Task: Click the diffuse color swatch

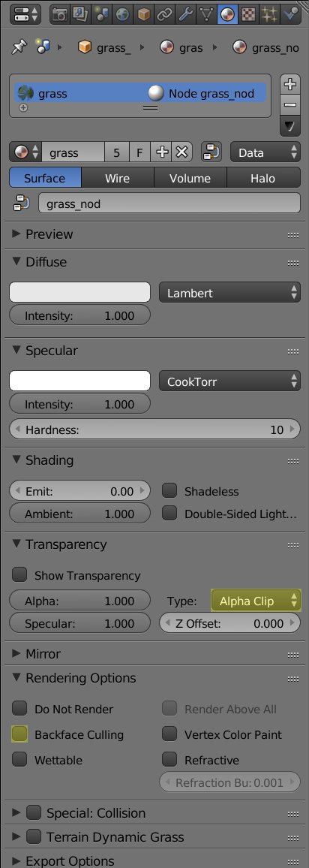Action: pos(79,292)
